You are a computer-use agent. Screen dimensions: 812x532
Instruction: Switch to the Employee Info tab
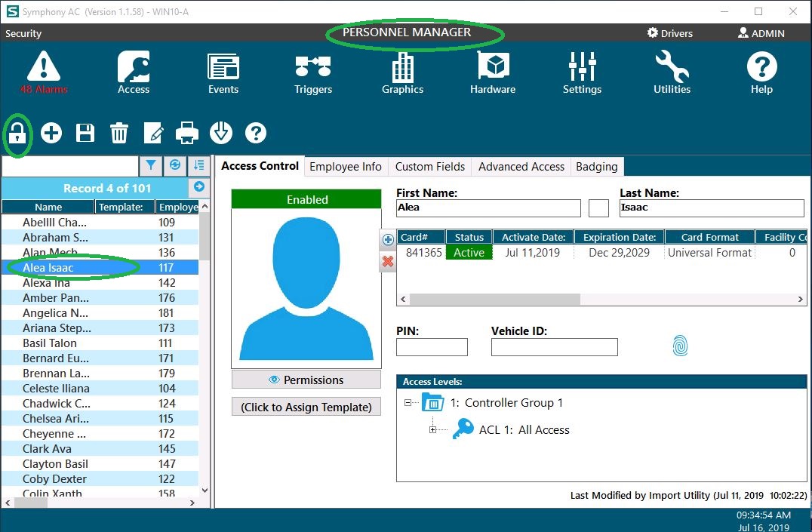[x=346, y=167]
